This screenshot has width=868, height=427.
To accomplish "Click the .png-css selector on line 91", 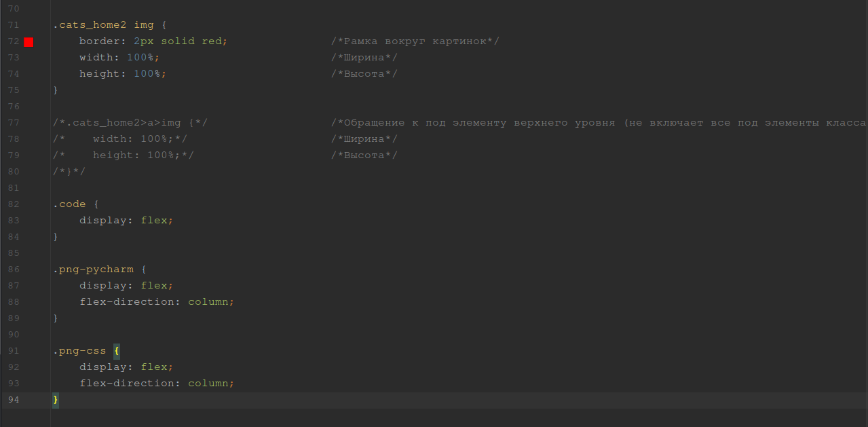I will 79,351.
